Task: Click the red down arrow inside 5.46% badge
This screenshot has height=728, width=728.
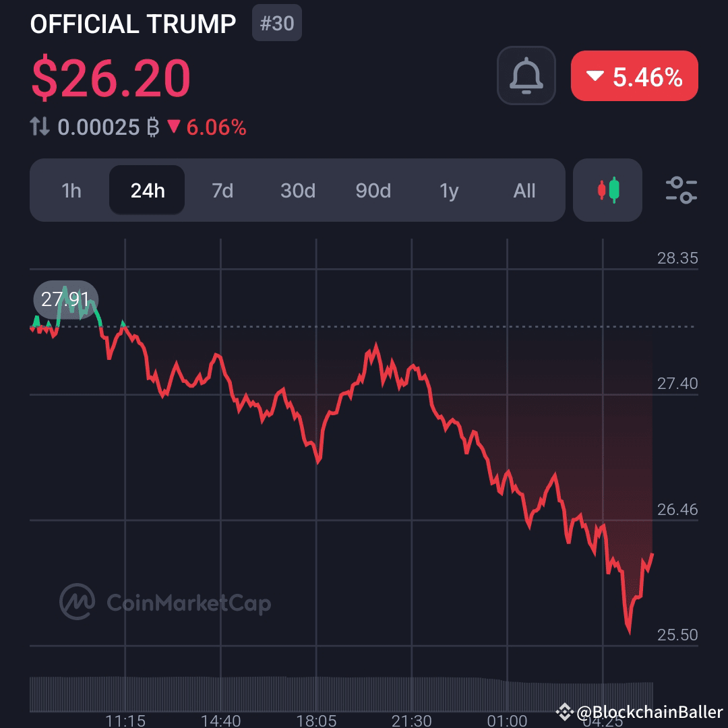Action: point(594,76)
